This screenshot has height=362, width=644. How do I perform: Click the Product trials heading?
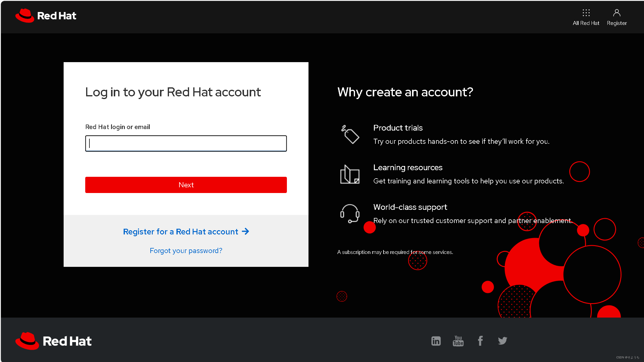(398, 128)
